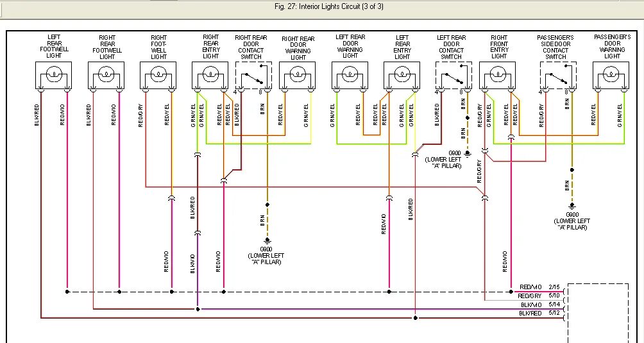This screenshot has height=343, width=644.
Task: Click vertical BLK/VIO wire label below Right Rear Entry Light
Action: (x=192, y=264)
